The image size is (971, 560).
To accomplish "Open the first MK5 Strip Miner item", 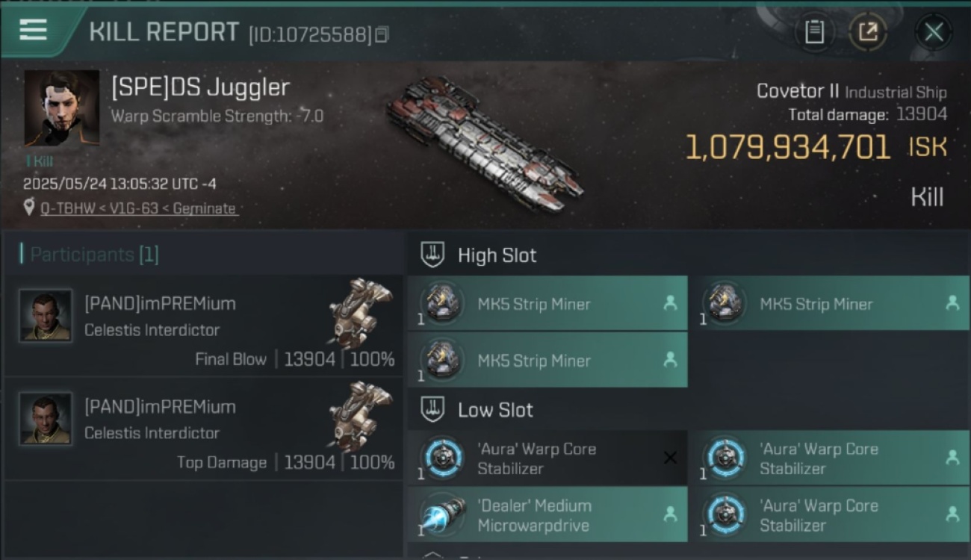I will [x=547, y=303].
